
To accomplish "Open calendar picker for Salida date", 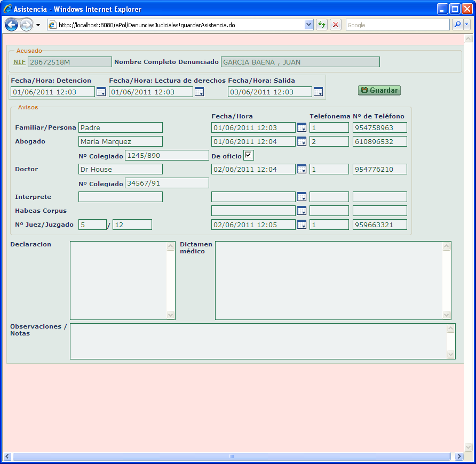I will point(318,92).
